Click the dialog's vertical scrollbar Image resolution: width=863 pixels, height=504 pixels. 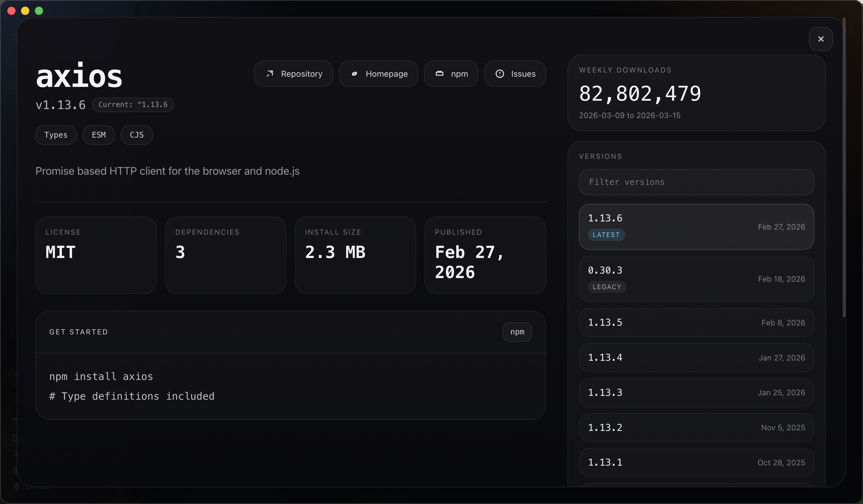click(x=844, y=168)
